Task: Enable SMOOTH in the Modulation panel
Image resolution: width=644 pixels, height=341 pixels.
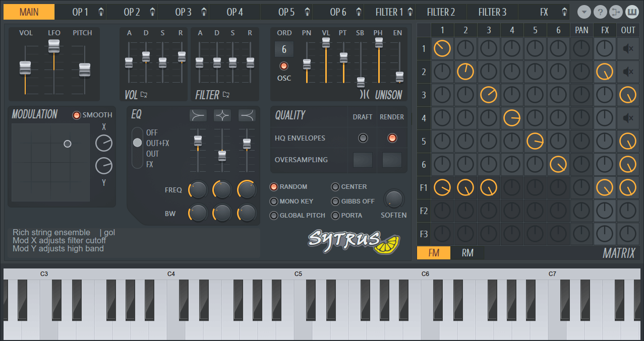Action: pos(77,115)
